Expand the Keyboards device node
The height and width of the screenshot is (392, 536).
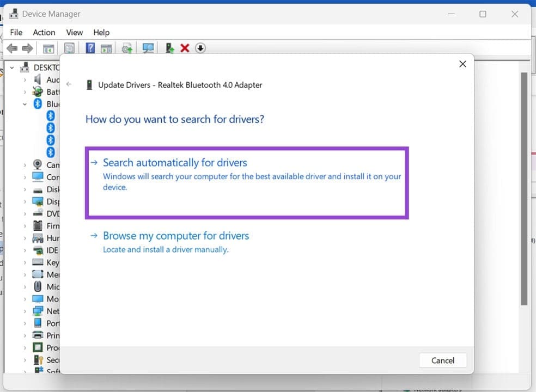pos(25,262)
